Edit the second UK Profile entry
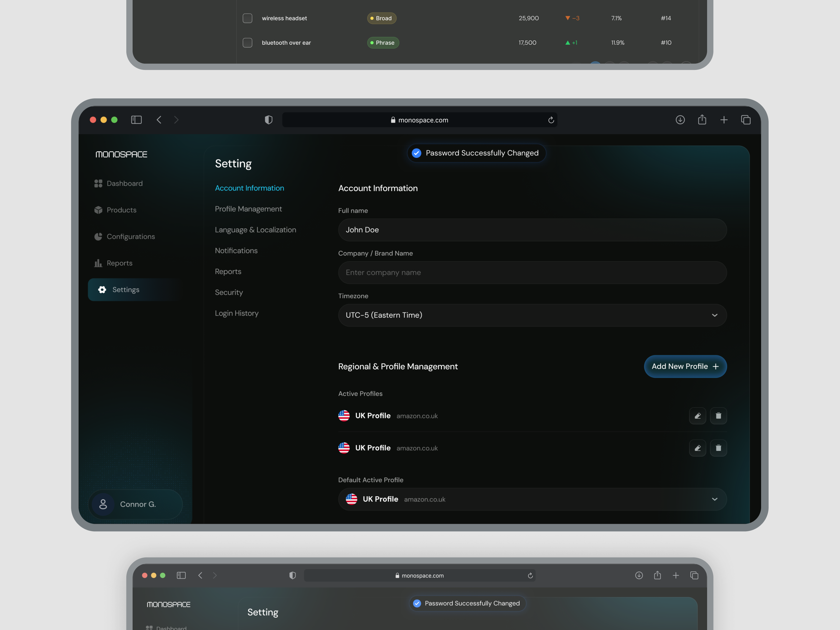This screenshot has width=840, height=630. pos(697,448)
